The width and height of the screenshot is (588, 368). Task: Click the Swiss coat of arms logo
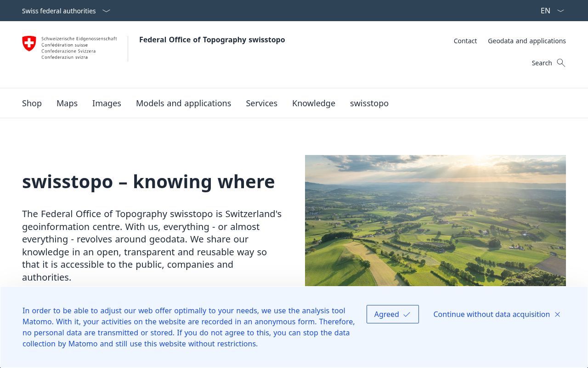pos(29,44)
